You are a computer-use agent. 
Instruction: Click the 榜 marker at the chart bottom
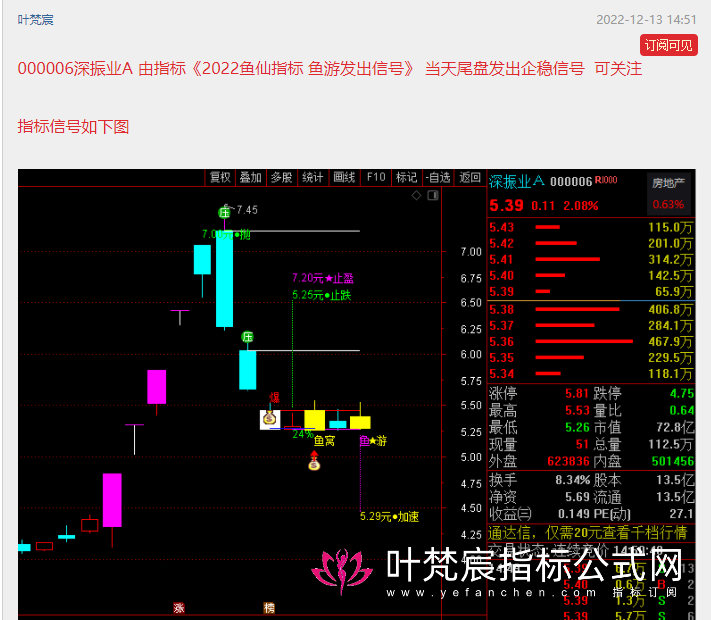[x=269, y=608]
